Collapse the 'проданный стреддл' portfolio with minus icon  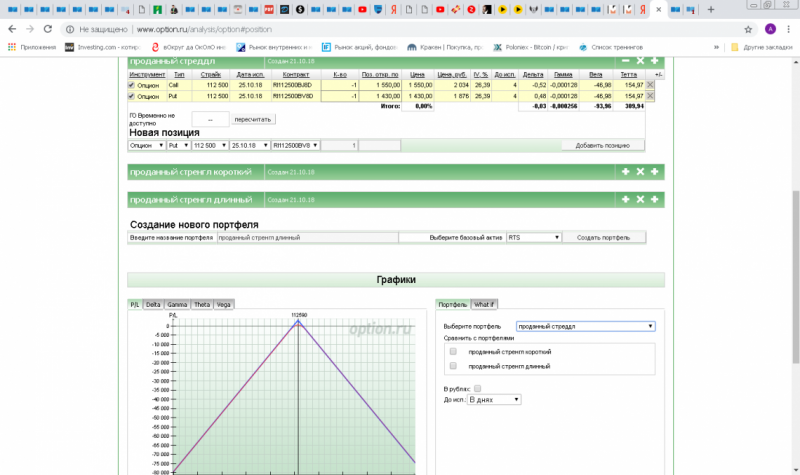626,61
